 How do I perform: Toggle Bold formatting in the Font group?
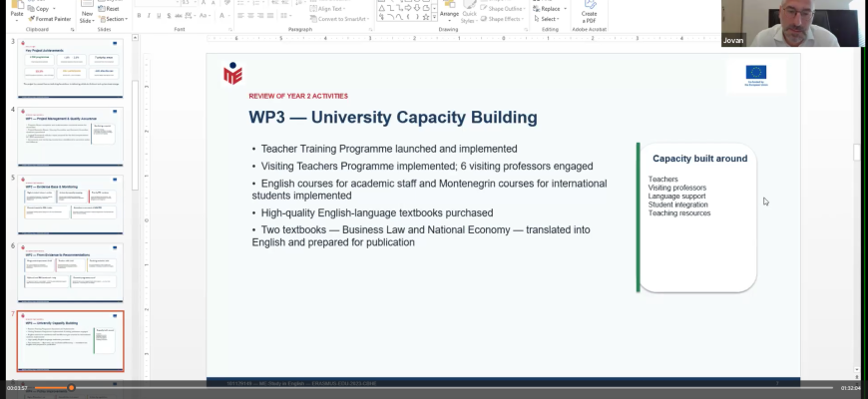[x=139, y=16]
